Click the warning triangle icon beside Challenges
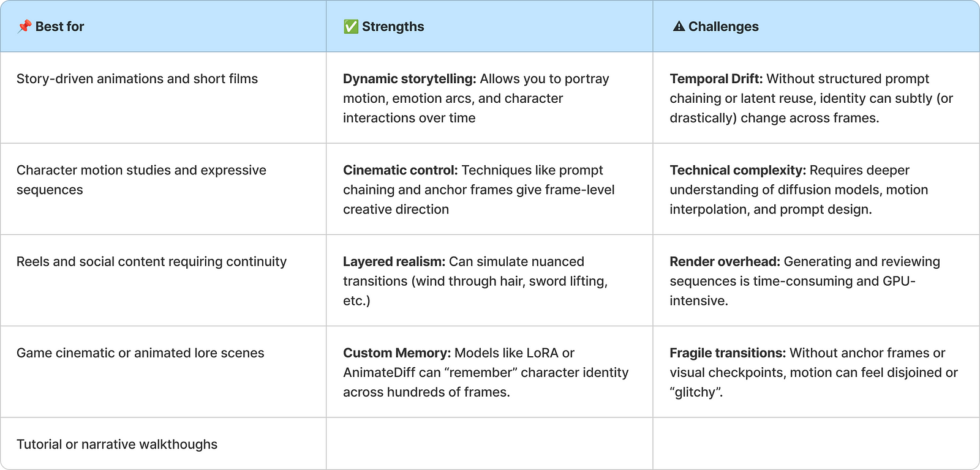This screenshot has width=980, height=470. [x=678, y=26]
